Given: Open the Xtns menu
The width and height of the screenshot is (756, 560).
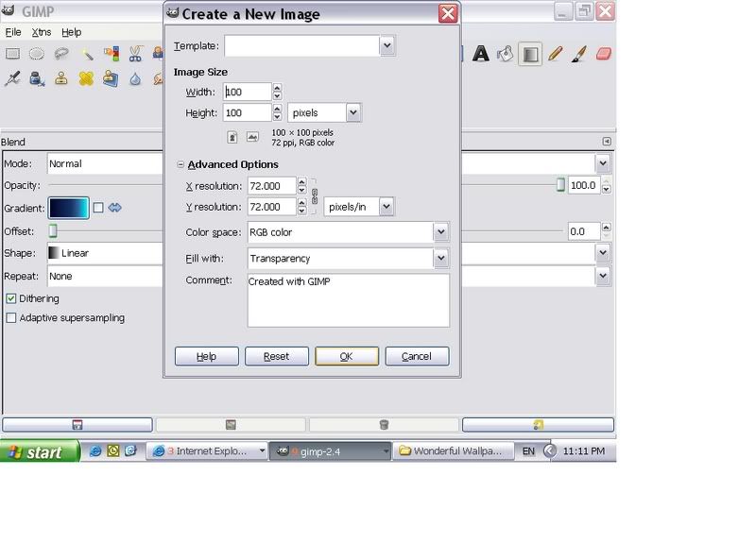Looking at the screenshot, I should (42, 32).
